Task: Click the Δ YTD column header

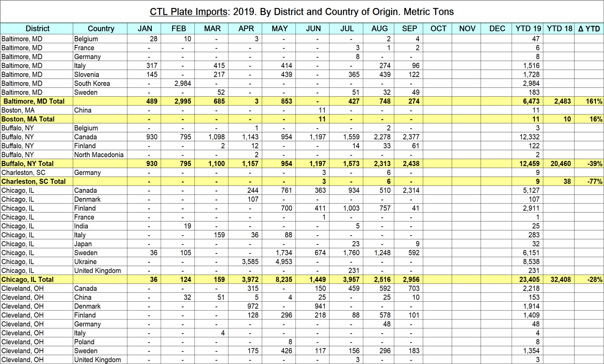Action: point(589,29)
